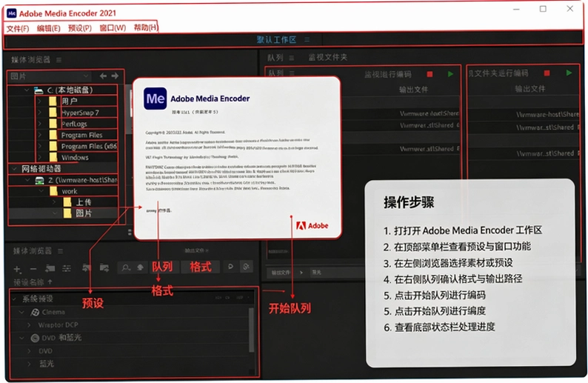Screen dimensions: 588x383
Task: Click green play button beside 文件夹进行编码
Action: (x=569, y=73)
